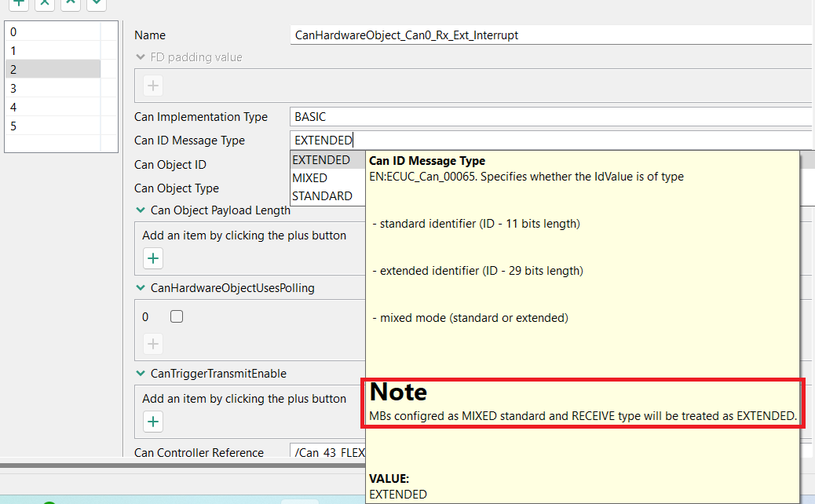Select STANDARD in the Can ID Message Type list
815x504 pixels.
point(323,195)
